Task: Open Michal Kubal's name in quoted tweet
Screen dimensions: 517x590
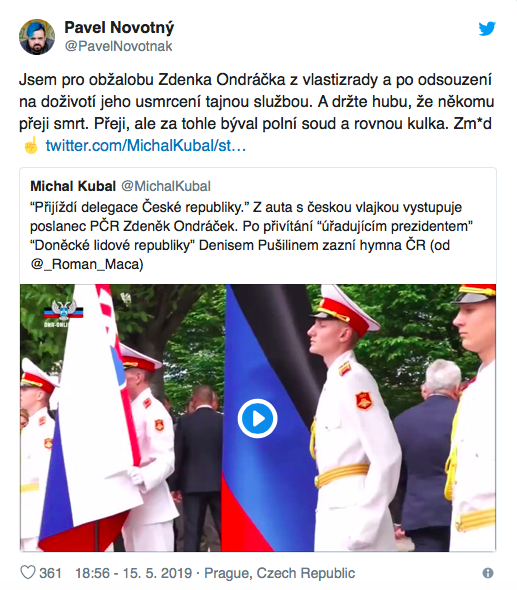Action: (73, 186)
